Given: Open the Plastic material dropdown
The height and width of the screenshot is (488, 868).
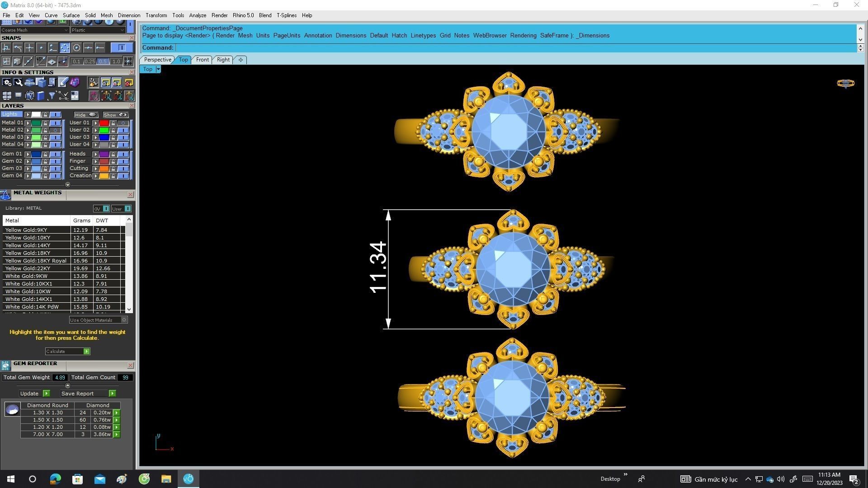Looking at the screenshot, I should pyautogui.click(x=122, y=30).
